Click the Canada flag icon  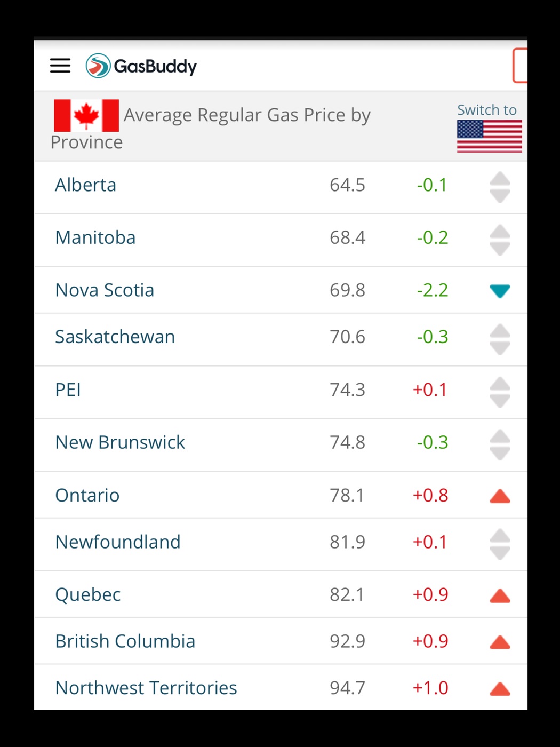86,115
